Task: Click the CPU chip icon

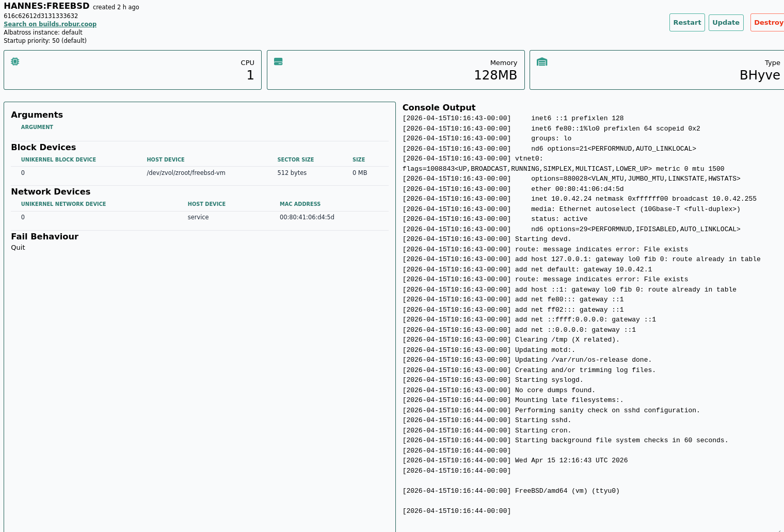Action: [14, 61]
